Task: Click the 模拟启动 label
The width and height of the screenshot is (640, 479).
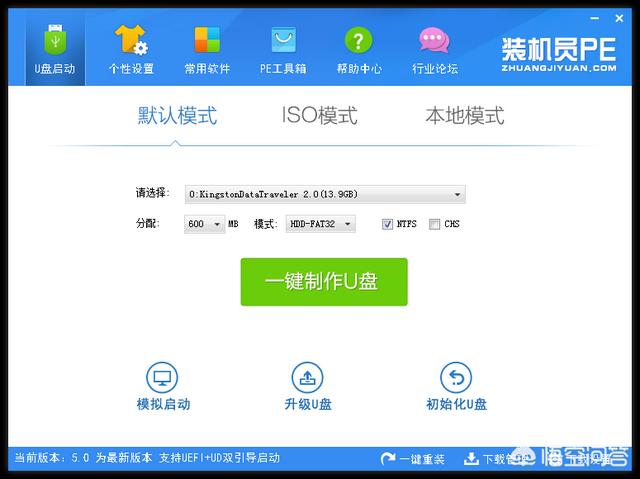Action: [x=163, y=404]
